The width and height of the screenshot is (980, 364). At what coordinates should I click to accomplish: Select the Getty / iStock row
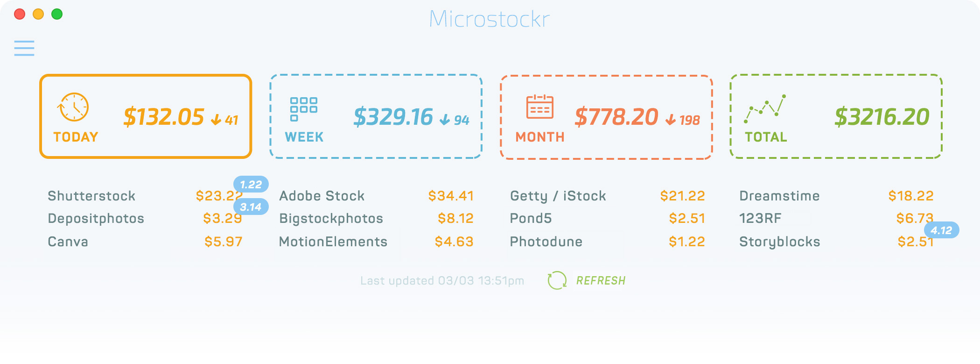click(558, 196)
